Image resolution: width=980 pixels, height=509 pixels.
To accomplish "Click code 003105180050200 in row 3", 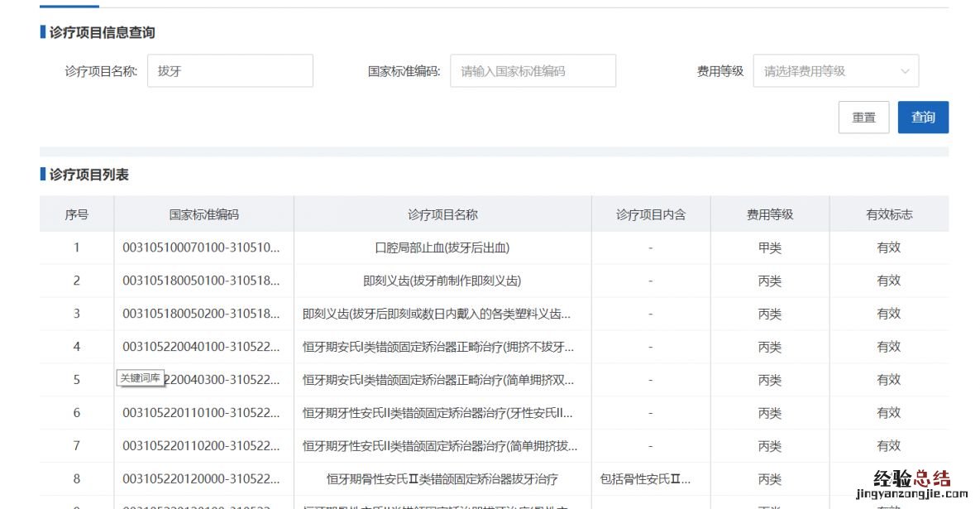I will tap(202, 314).
